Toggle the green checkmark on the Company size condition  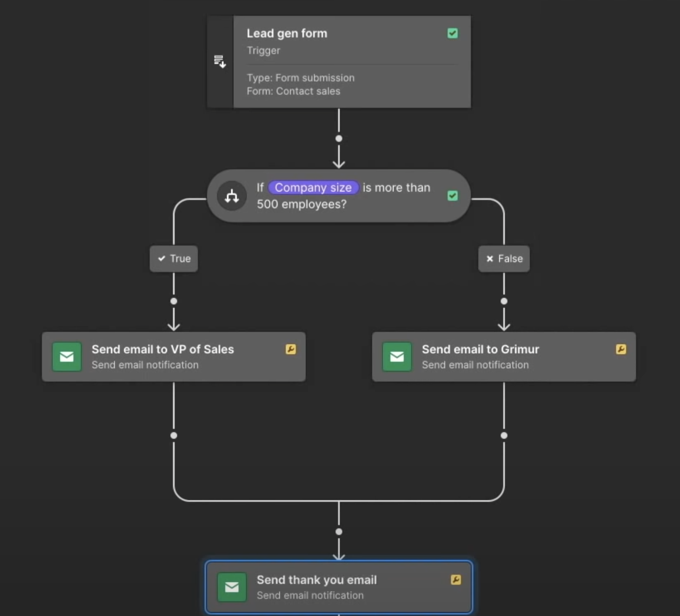pyautogui.click(x=452, y=196)
